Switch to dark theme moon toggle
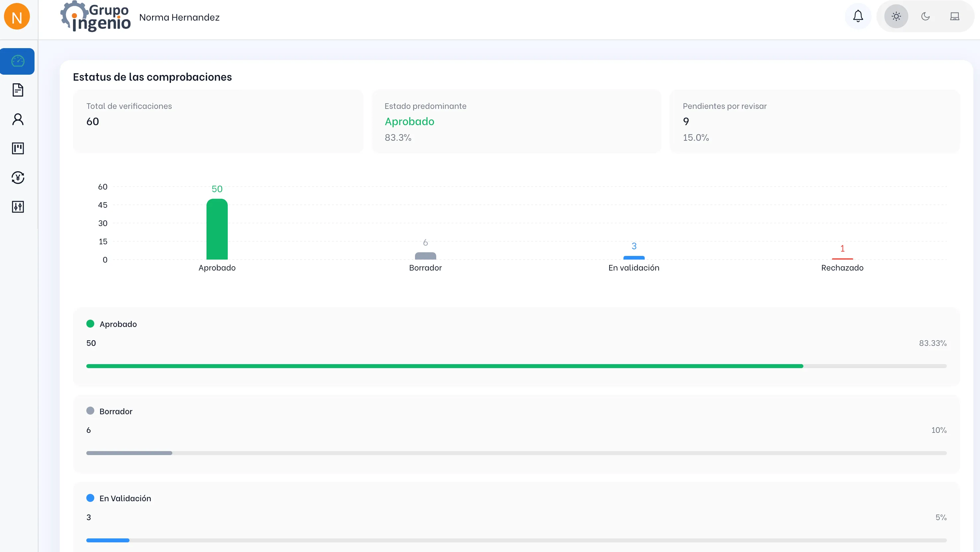Image resolution: width=980 pixels, height=552 pixels. pos(925,16)
